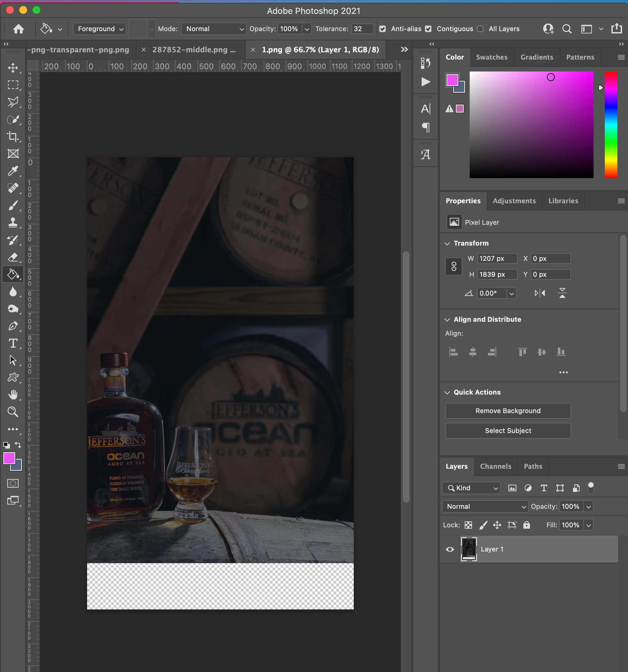Open the Foreground fill source dropdown
The width and height of the screenshot is (628, 672).
coord(99,29)
